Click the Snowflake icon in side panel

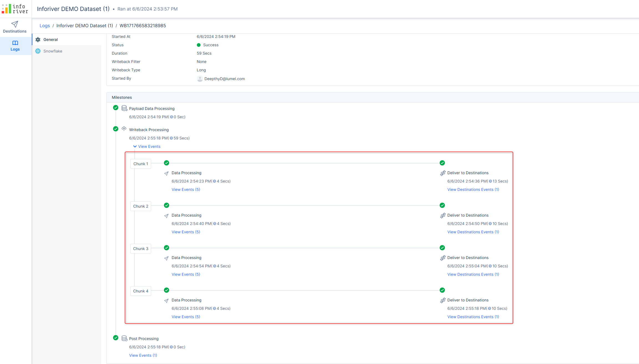(38, 51)
